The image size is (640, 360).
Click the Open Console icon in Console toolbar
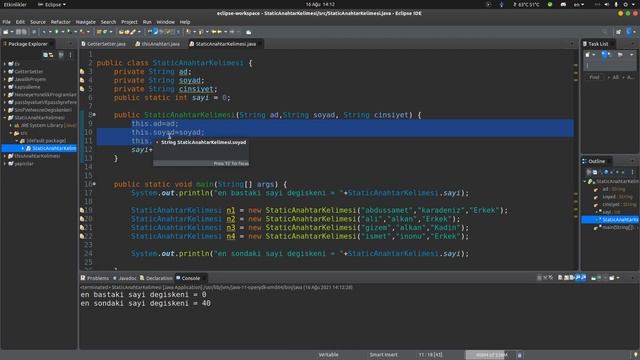pos(612,278)
